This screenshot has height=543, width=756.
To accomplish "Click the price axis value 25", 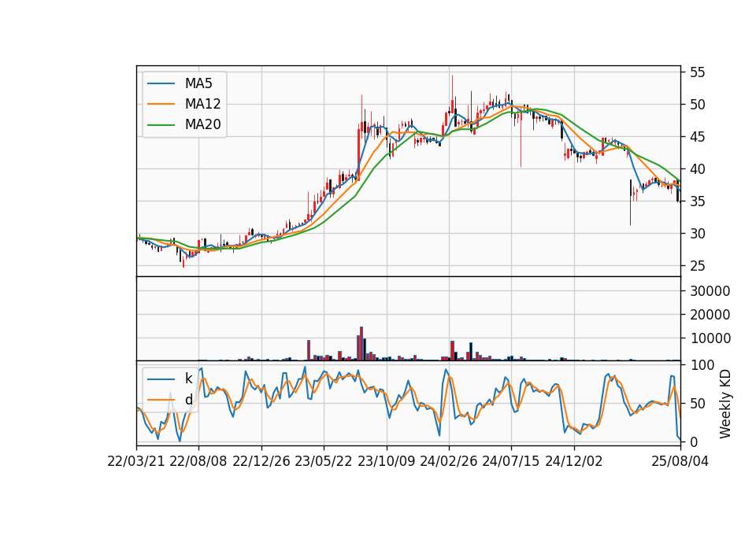I will coord(698,266).
